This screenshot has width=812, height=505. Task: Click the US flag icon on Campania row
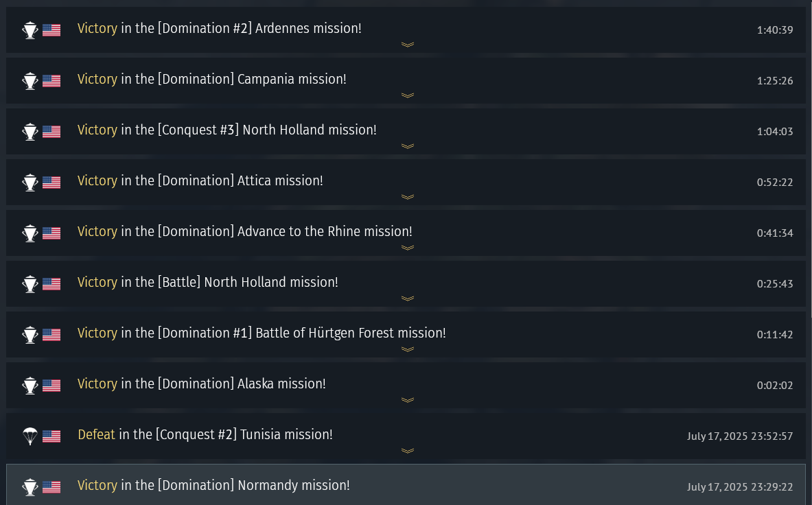click(51, 81)
